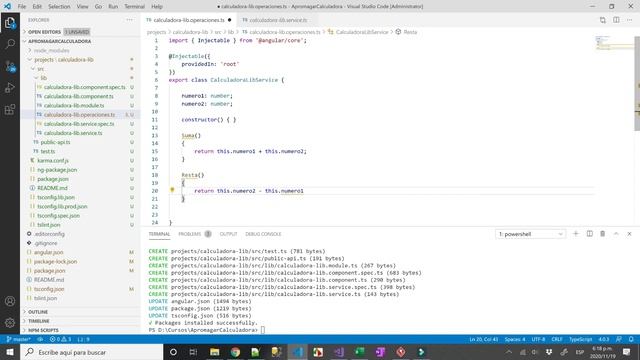Open notifications bell in status bar
Screen dimensions: 640x360
pyautogui.click(x=631, y=339)
